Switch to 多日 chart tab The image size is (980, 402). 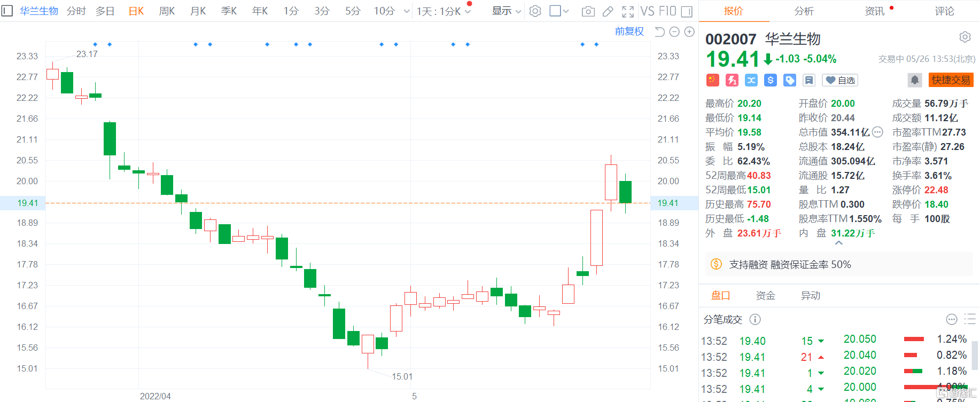pyautogui.click(x=105, y=11)
